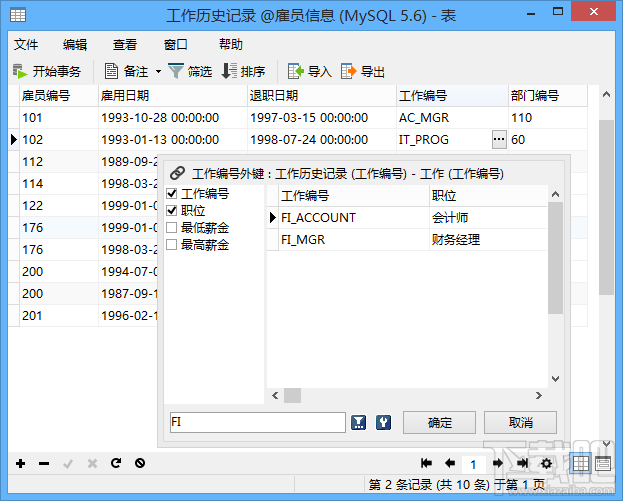Screen dimensions: 623x501
Task: Click the 财务经理 cell
Action: 489,240
